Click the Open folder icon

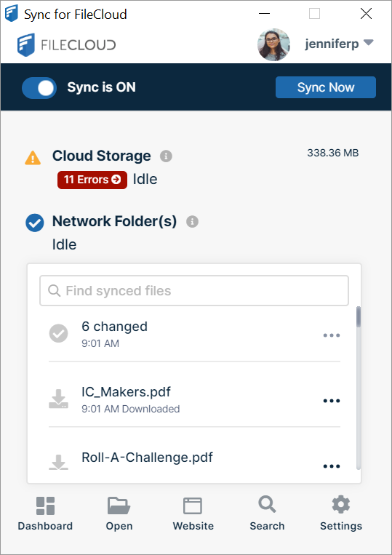119,506
